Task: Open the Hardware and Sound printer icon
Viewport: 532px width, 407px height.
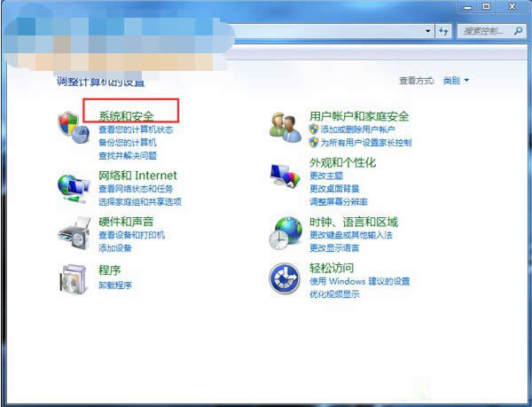Action: pos(74,233)
